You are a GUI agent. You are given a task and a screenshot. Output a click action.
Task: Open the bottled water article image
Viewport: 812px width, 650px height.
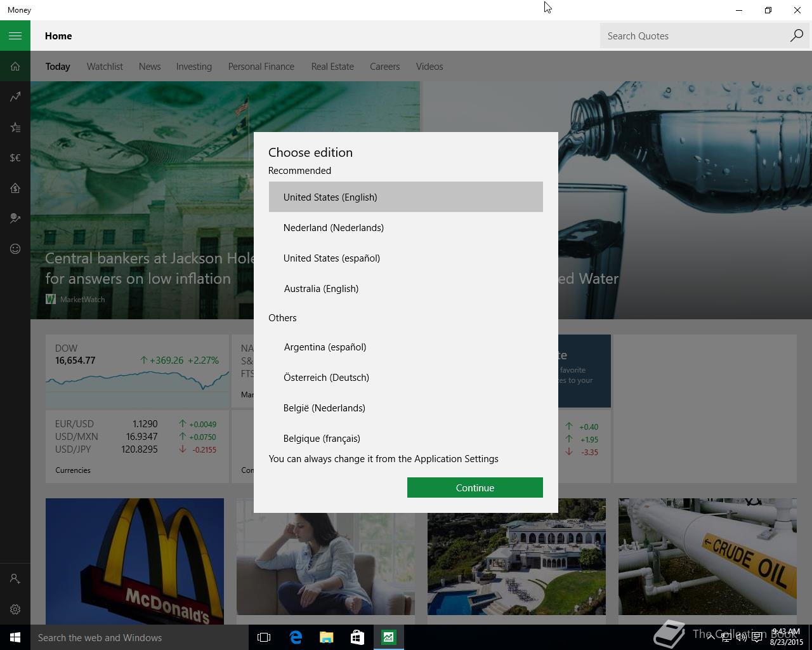pyautogui.click(x=685, y=200)
